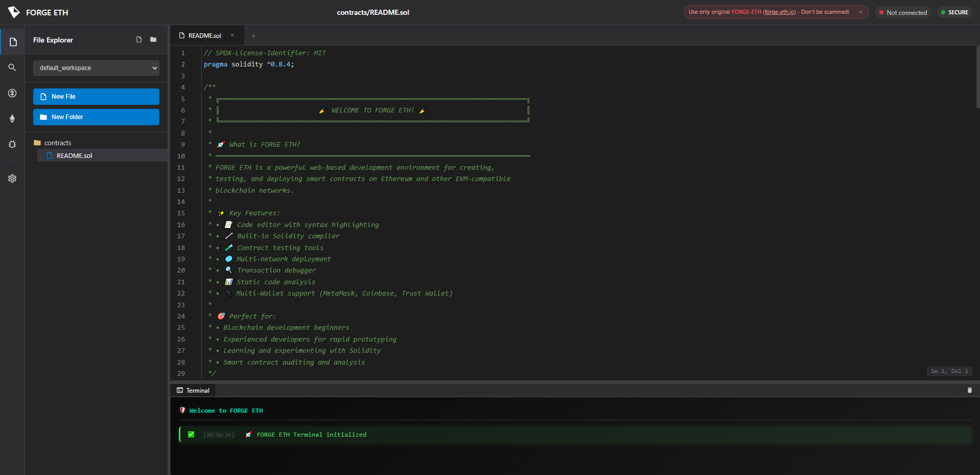Viewport: 980px width, 475px height.
Task: Open the Solidity compiler sidebar icon
Action: pos(12,93)
